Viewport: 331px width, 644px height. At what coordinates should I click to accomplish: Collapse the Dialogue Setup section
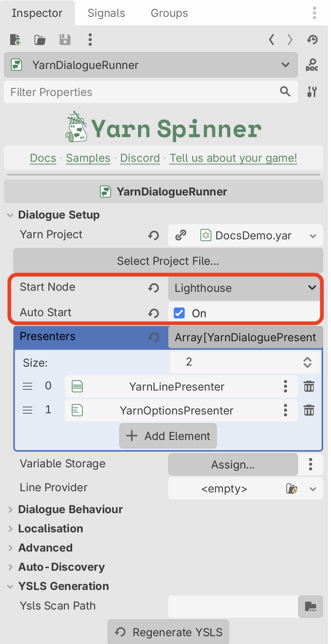tap(11, 215)
